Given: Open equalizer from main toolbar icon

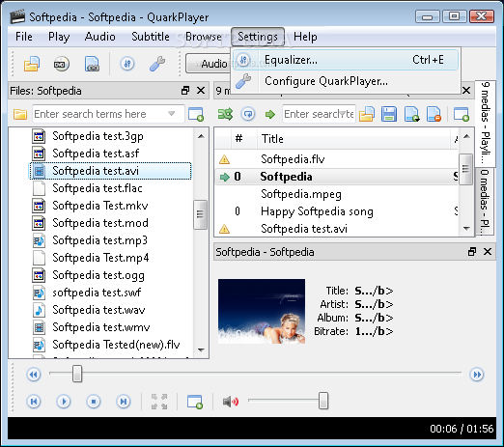Looking at the screenshot, I should click(127, 64).
